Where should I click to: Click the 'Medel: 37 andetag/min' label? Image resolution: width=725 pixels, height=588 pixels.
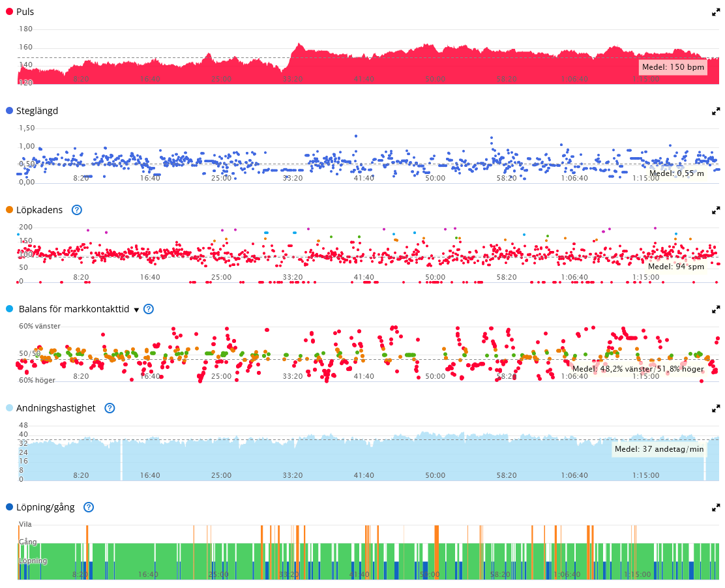pos(659,449)
